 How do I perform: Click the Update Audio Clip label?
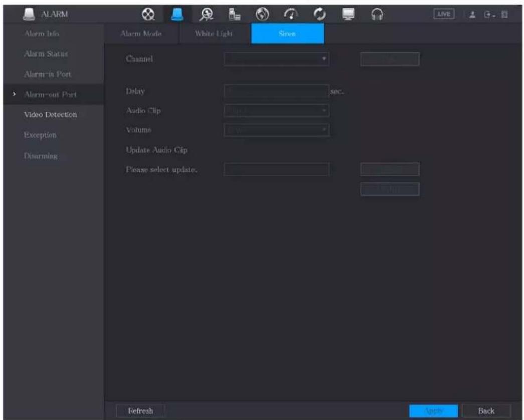156,150
